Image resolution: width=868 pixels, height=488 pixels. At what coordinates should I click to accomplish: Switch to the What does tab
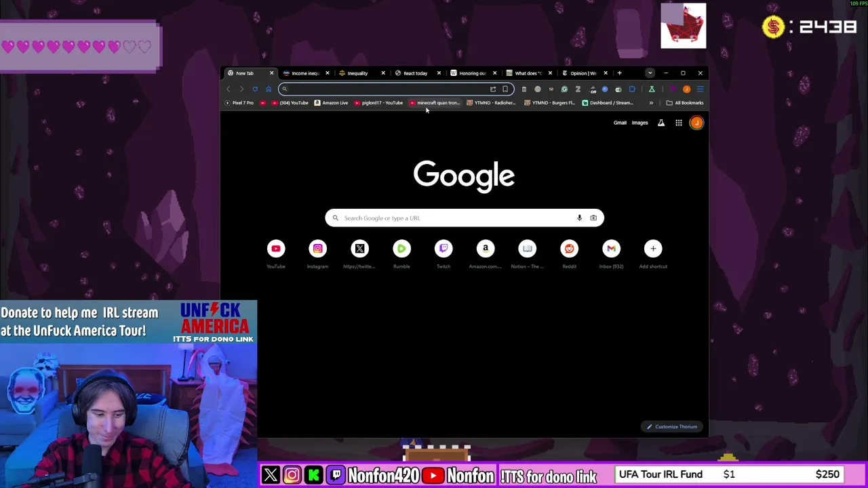(528, 73)
